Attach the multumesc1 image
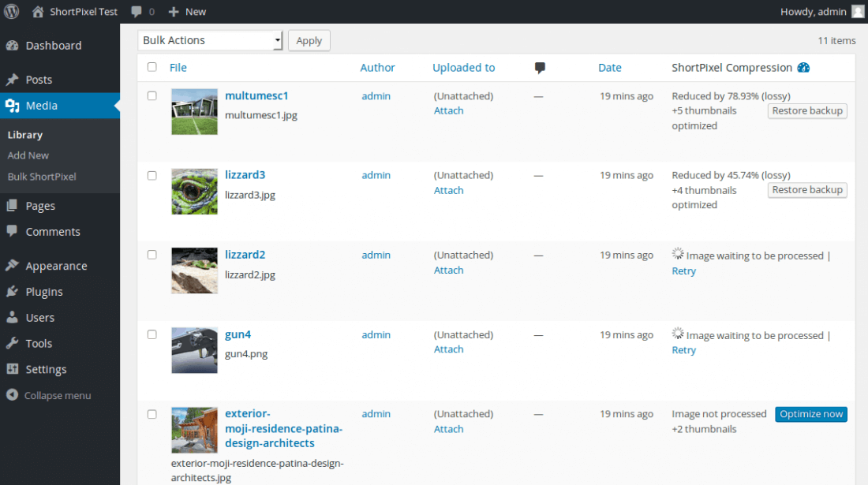Image resolution: width=868 pixels, height=485 pixels. 448,110
